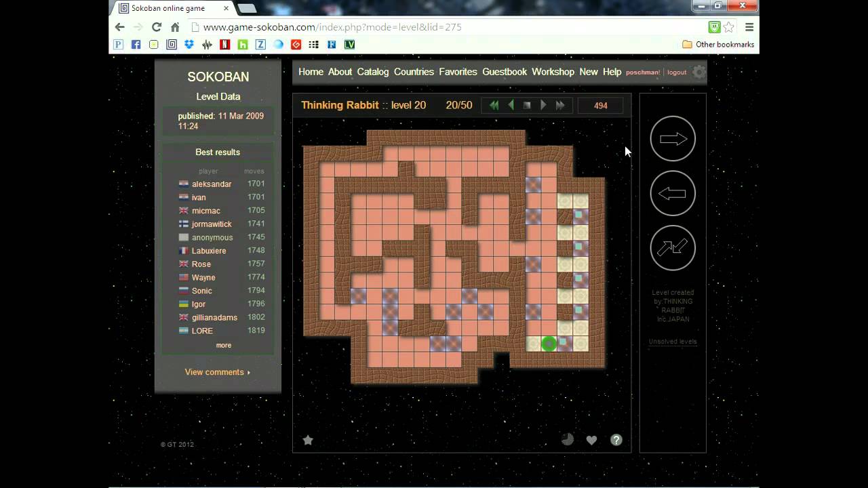This screenshot has width=868, height=488.
Task: Open the Help menu item
Action: click(x=612, y=72)
